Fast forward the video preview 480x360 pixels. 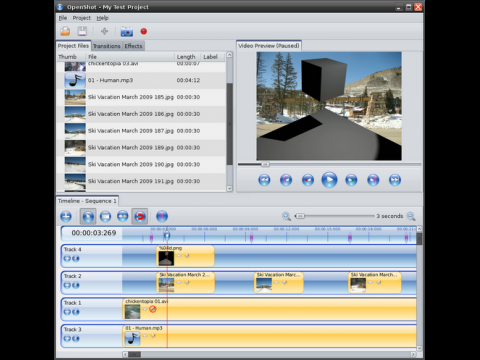pos(351,180)
